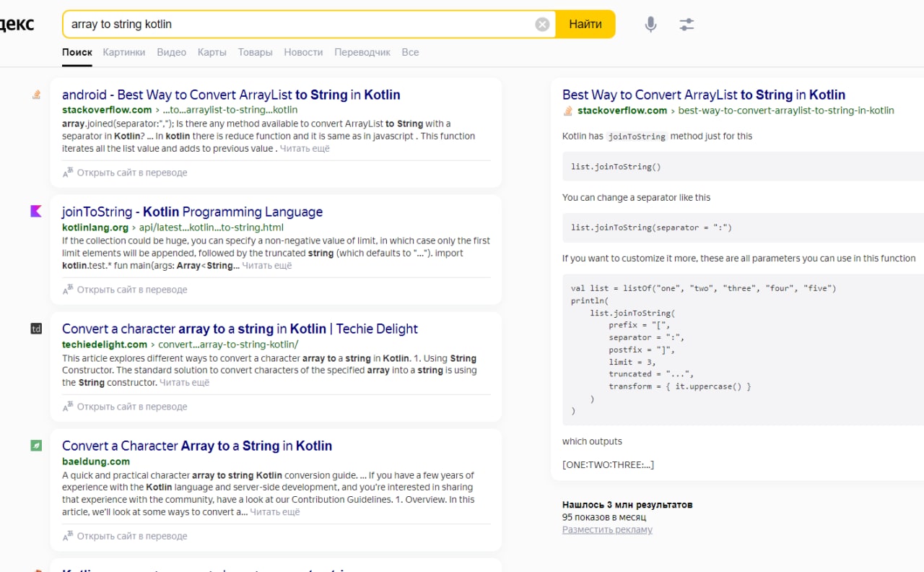Click the Baeldung green leaf favicon
The image size is (924, 572).
[x=36, y=446]
